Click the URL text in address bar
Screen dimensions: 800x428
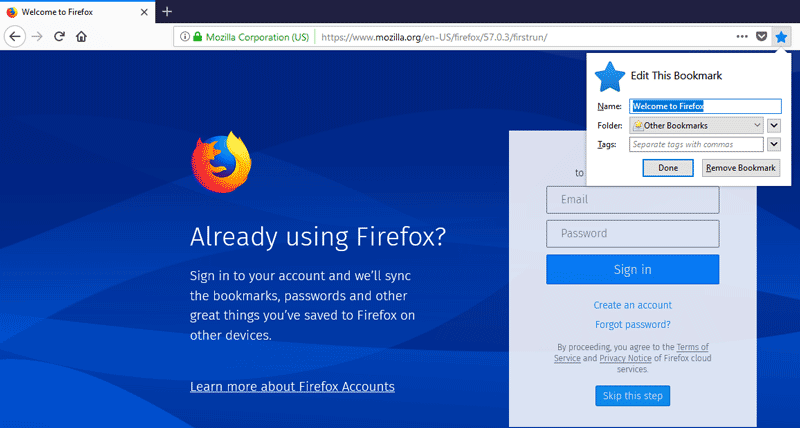tap(434, 37)
